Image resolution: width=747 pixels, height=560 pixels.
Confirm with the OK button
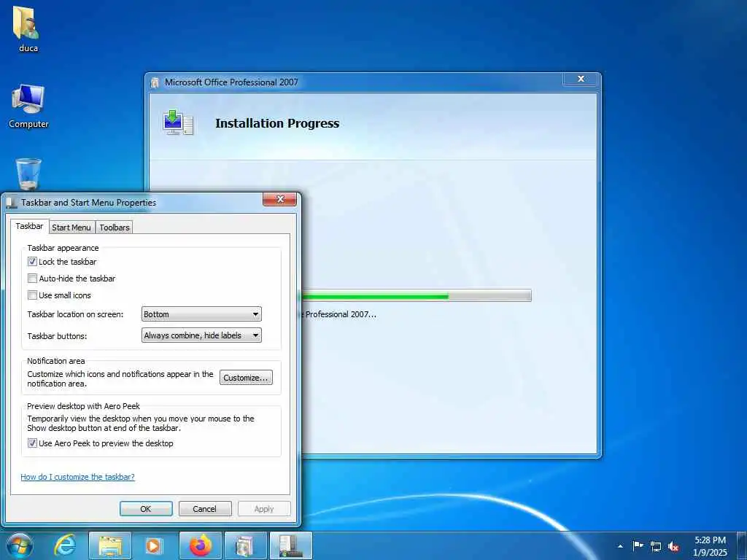(x=146, y=508)
